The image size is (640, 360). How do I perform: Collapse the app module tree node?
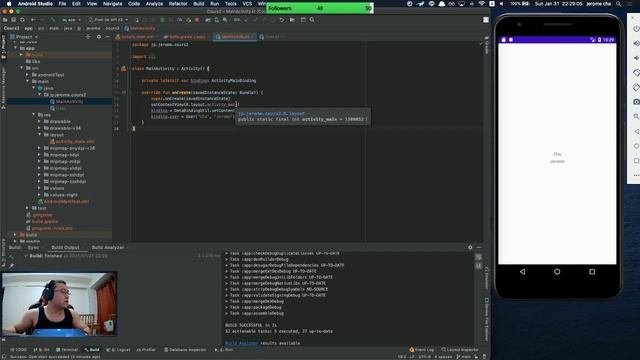pos(16,48)
